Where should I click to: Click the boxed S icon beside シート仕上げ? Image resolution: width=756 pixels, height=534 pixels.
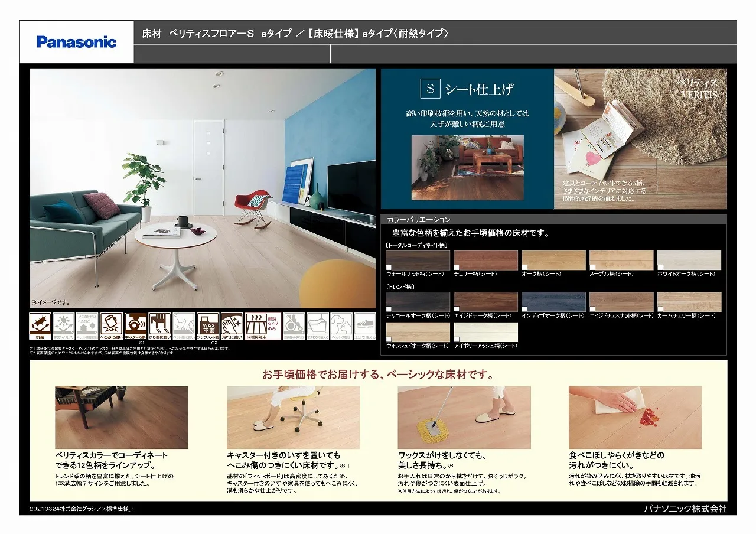pyautogui.click(x=430, y=89)
